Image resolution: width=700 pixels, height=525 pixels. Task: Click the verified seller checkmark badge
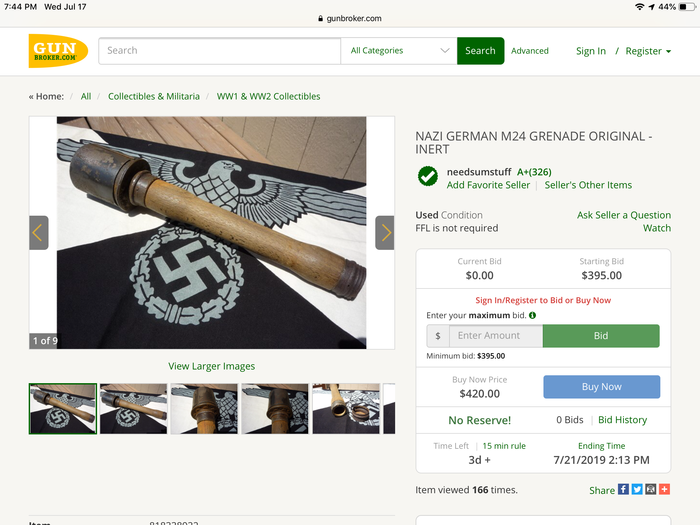click(428, 177)
